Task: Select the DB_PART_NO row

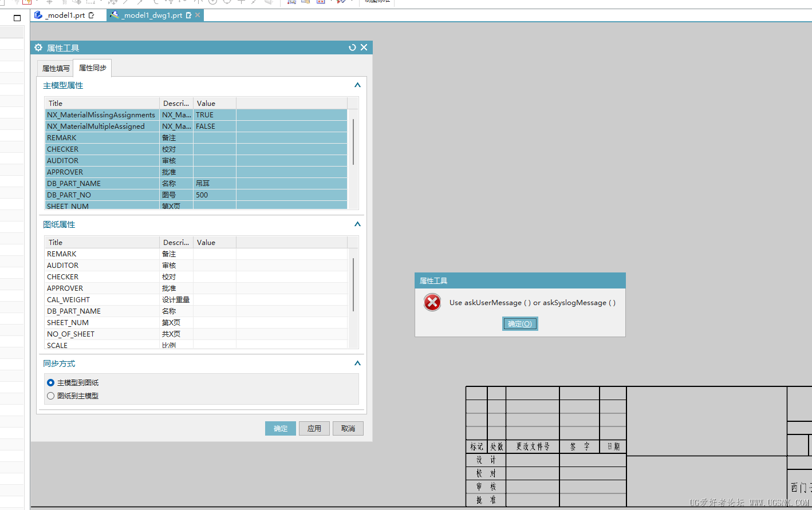Action: [x=196, y=195]
